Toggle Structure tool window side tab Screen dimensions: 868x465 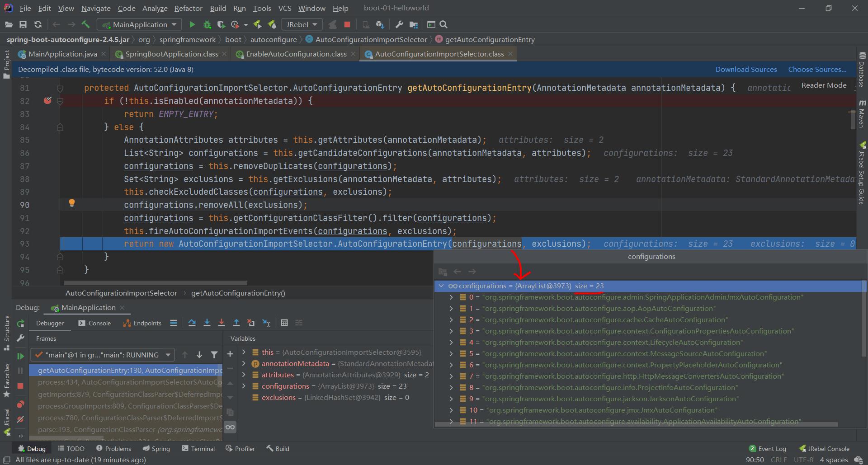click(7, 333)
